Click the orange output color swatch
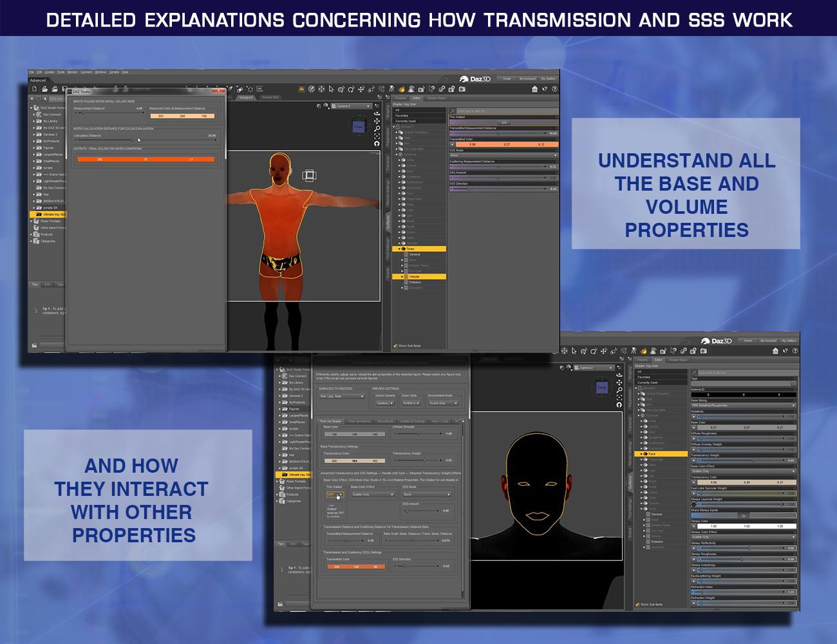837x644 pixels. click(x=145, y=158)
